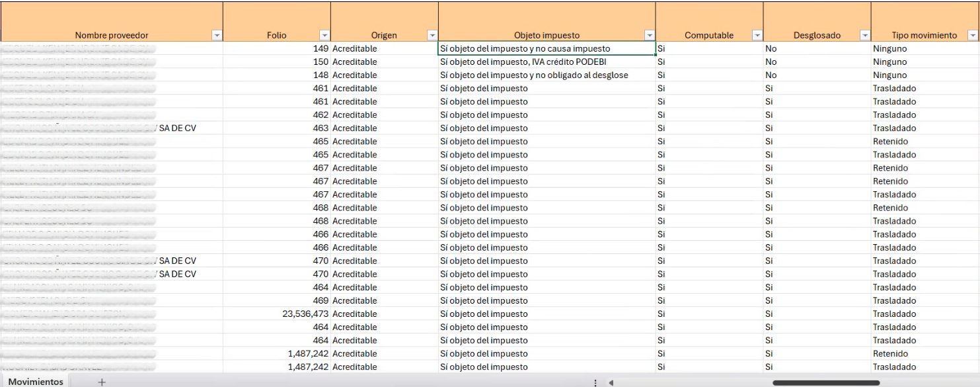Click the Objeto impuesto filter arrow
Screen dimensions: 980x387
tap(650, 36)
